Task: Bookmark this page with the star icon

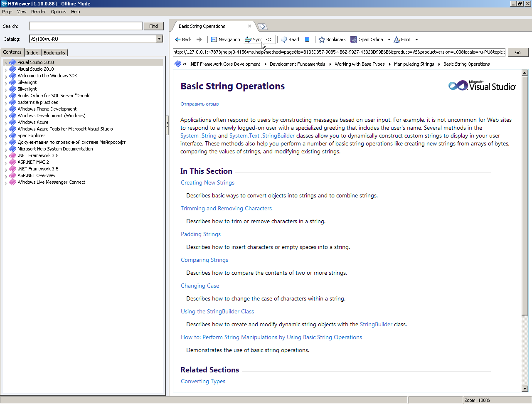Action: tap(322, 39)
